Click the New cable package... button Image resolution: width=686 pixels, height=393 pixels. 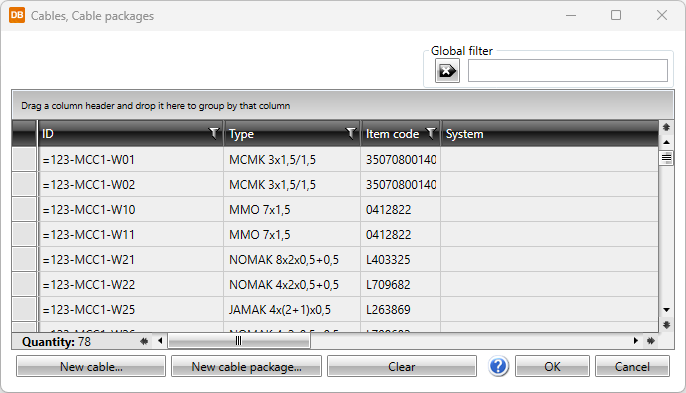246,366
